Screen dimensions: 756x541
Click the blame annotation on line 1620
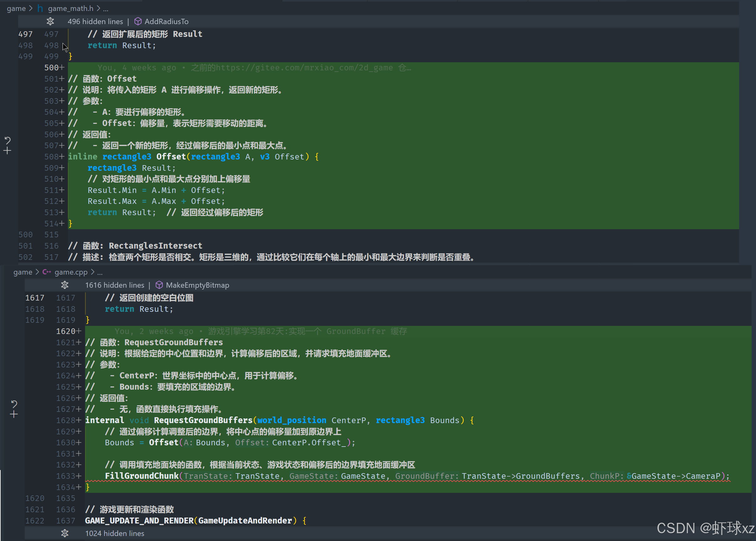coord(261,331)
